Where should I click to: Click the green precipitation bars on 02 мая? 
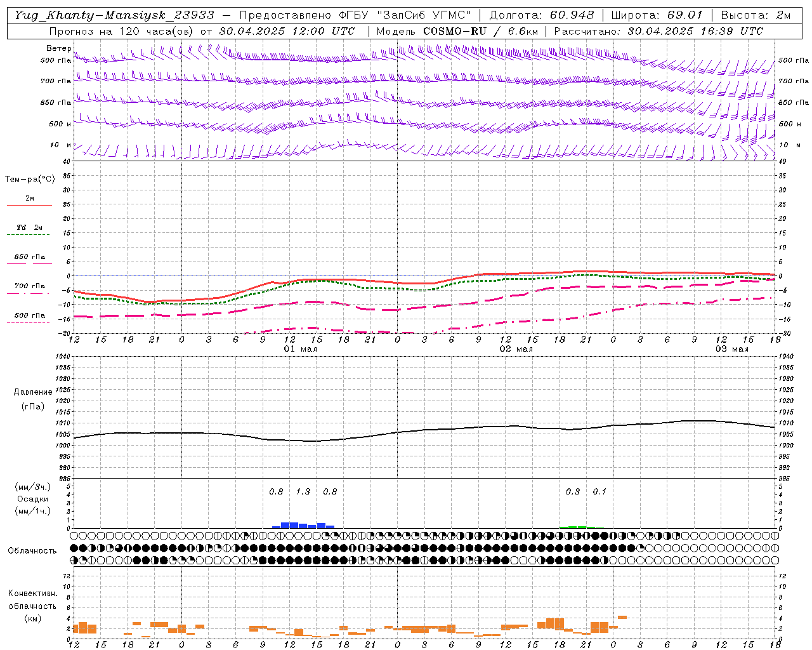tap(577, 527)
